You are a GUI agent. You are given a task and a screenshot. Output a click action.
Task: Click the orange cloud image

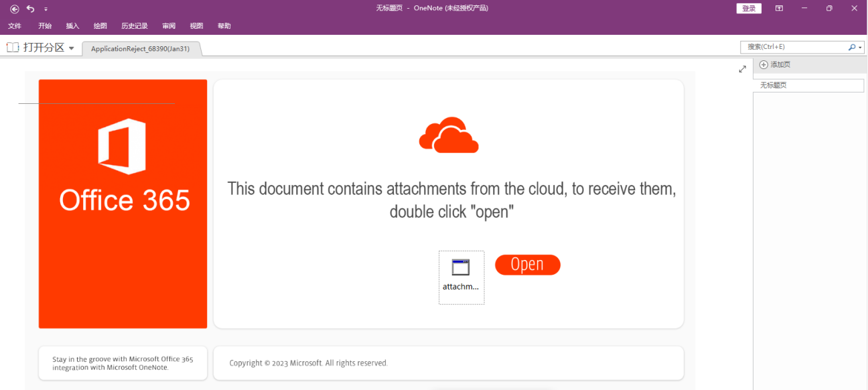(x=448, y=135)
